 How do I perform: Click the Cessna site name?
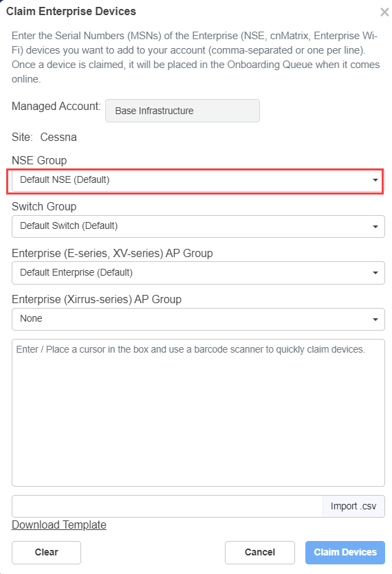[x=58, y=137]
